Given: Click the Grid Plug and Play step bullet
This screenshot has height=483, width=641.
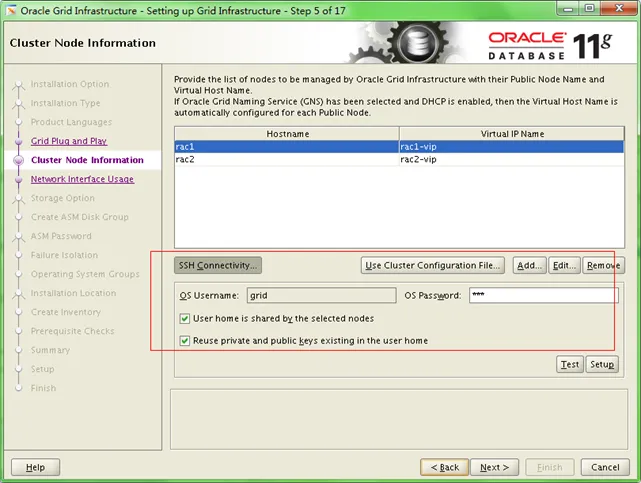Looking at the screenshot, I should pos(18,141).
